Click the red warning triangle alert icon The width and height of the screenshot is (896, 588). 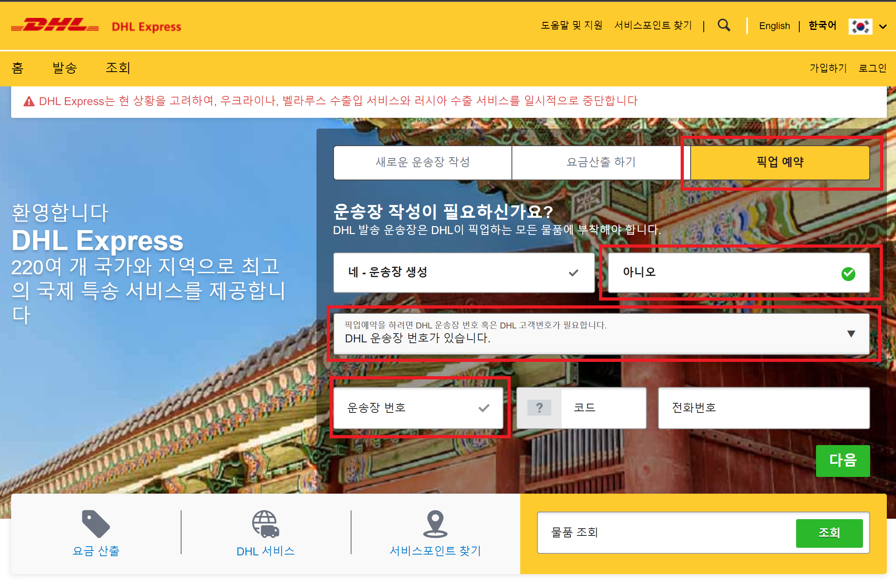coord(29,102)
